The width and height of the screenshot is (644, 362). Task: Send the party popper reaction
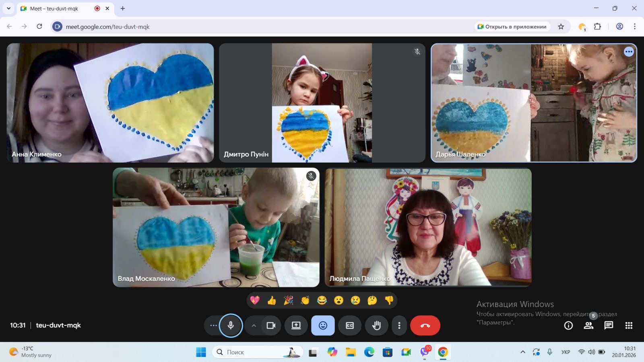click(x=289, y=300)
